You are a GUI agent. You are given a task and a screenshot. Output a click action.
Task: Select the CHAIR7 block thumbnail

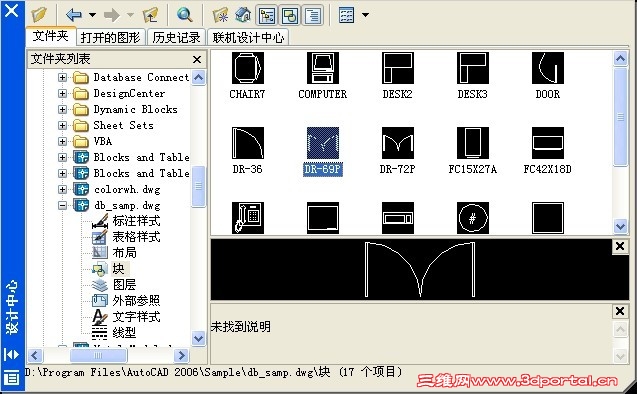point(248,68)
